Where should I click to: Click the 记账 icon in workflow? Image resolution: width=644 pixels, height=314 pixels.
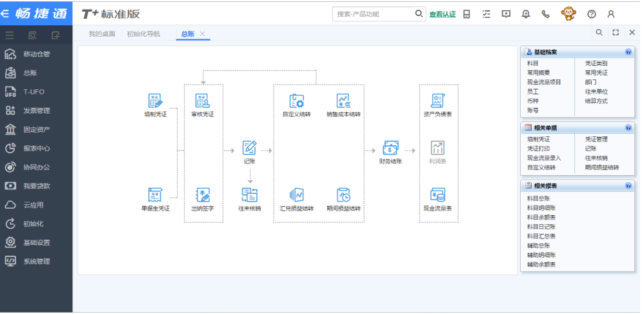(x=250, y=148)
